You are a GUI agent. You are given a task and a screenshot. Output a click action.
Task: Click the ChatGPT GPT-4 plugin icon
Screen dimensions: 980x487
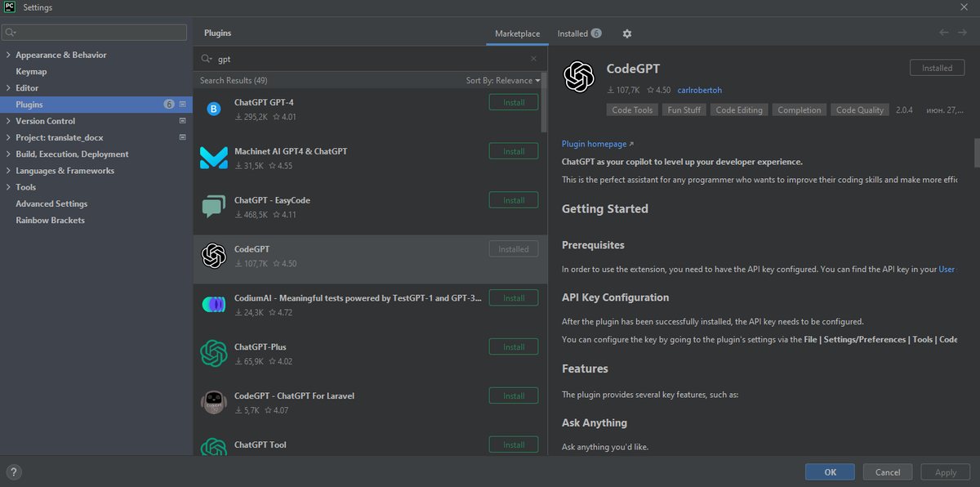click(213, 109)
